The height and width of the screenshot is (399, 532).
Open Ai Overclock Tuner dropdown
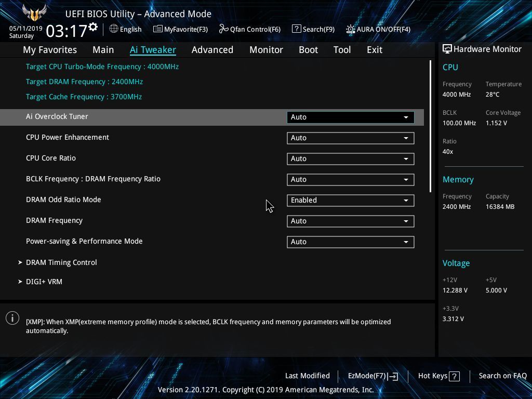(351, 117)
